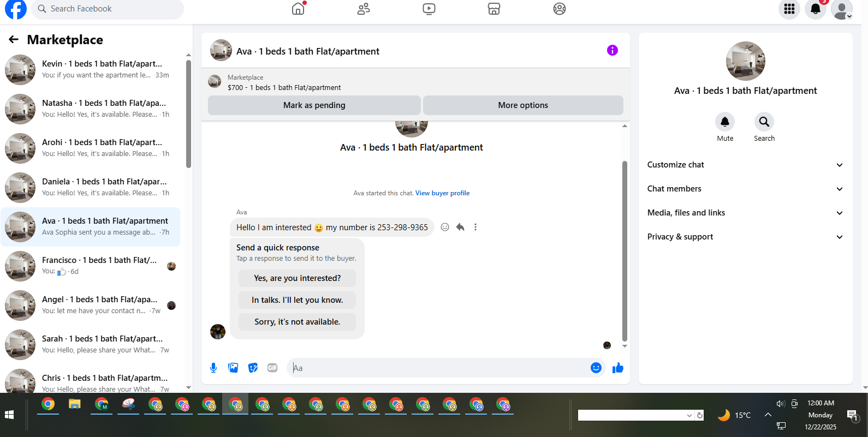
Task: Open more options dots for Ava's message
Action: tap(475, 227)
